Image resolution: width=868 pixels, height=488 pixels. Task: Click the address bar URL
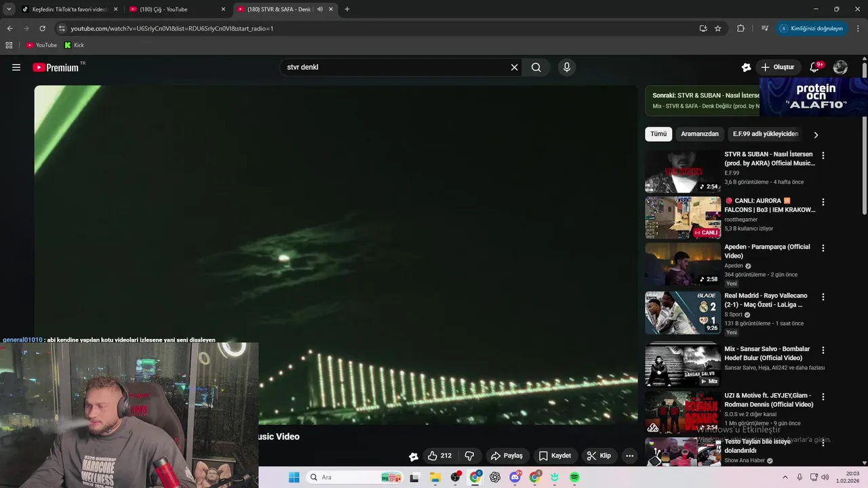click(x=172, y=28)
